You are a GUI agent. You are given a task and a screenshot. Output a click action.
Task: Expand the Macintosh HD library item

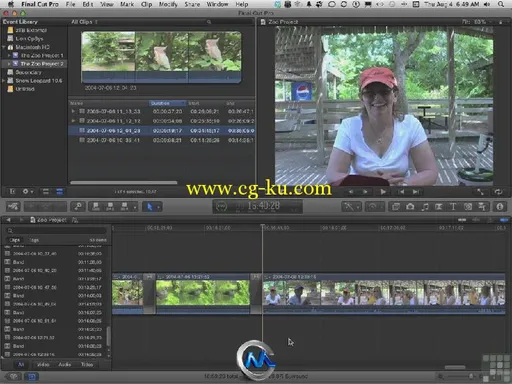tap(4, 47)
